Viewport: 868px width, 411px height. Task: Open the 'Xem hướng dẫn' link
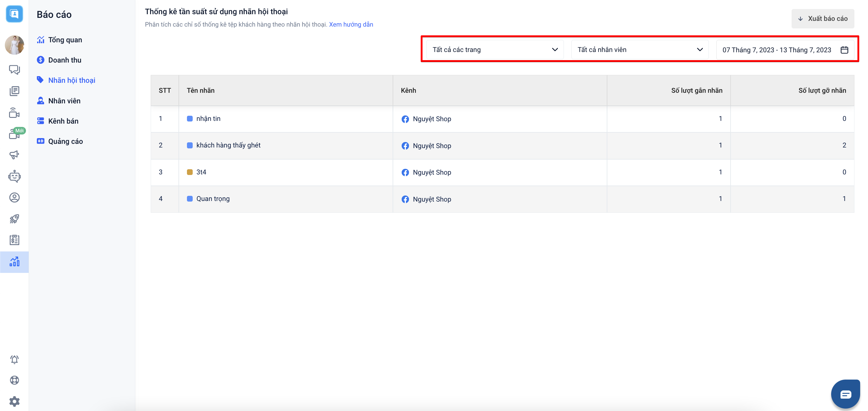pyautogui.click(x=351, y=24)
